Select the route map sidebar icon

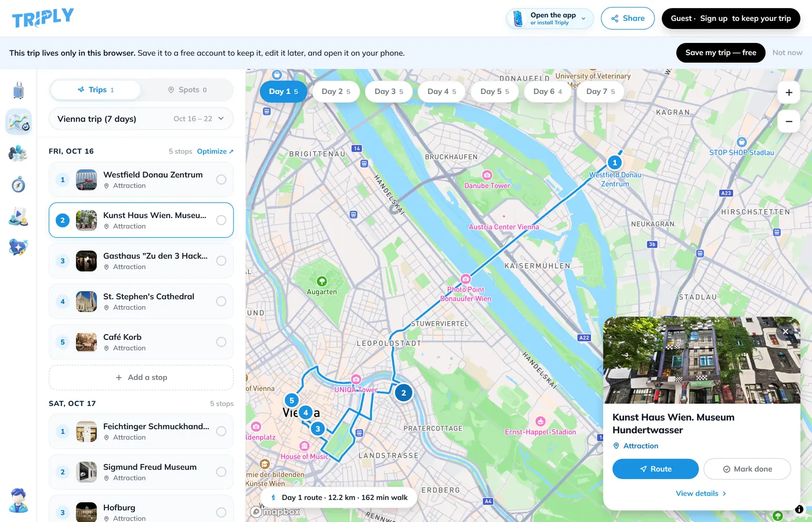pos(19,122)
